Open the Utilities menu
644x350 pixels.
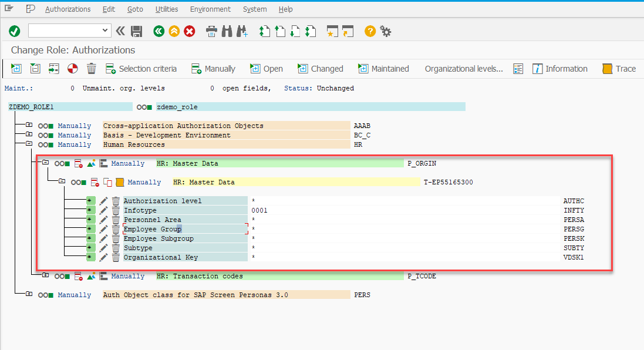point(167,9)
